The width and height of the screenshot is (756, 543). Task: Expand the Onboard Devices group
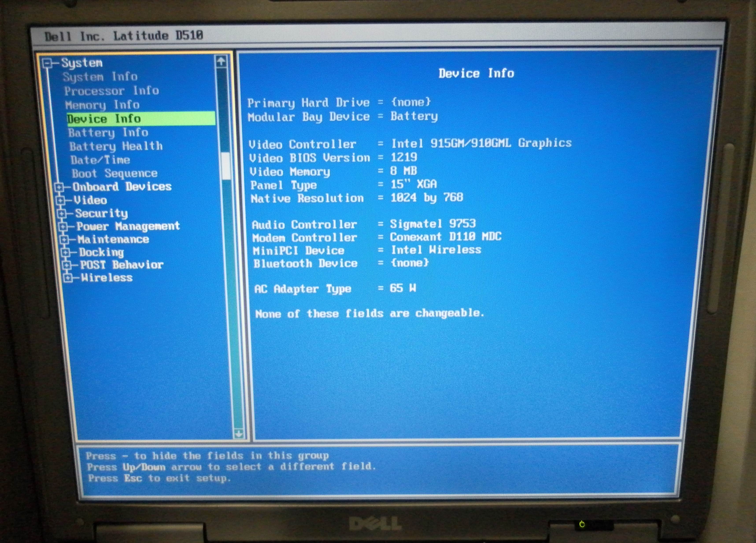[x=59, y=187]
